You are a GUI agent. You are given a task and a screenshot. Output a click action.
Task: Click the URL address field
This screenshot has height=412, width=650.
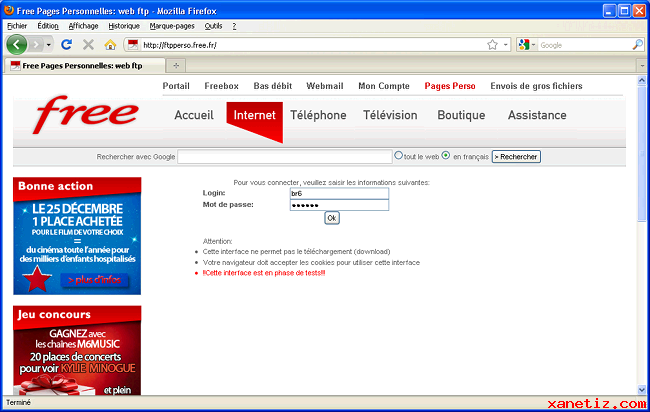pyautogui.click(x=313, y=45)
